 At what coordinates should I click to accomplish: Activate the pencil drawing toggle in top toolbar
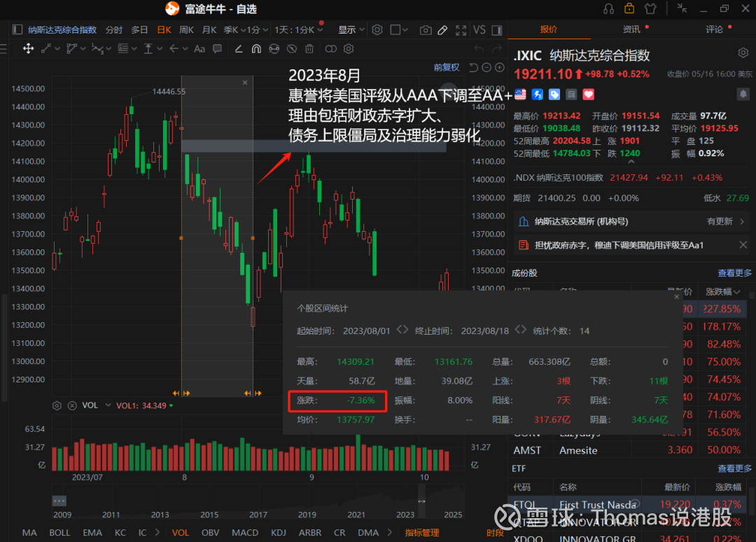pyautogui.click(x=442, y=30)
